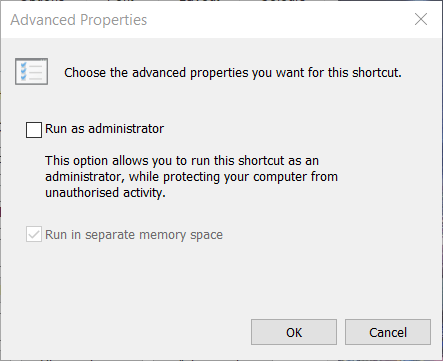The height and width of the screenshot is (361, 443).
Task: Click the 'Choose the advanced properties' heading text
Action: click(233, 73)
